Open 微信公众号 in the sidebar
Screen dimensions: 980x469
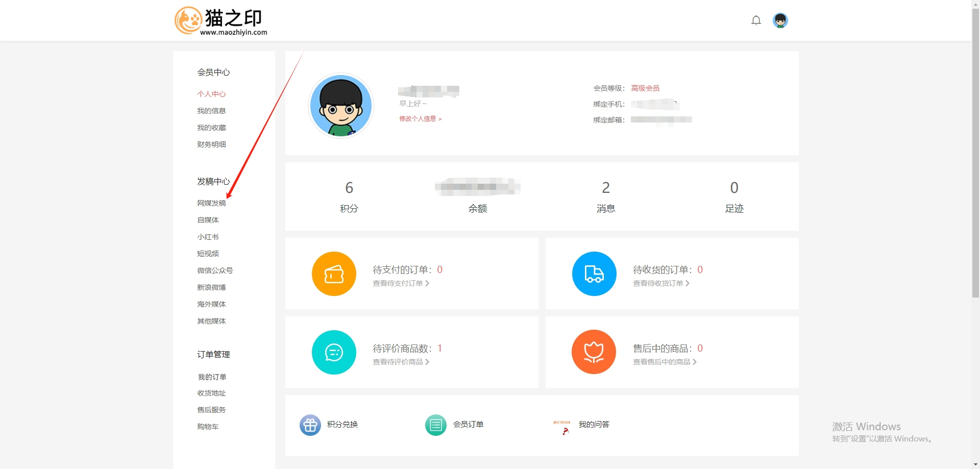[x=215, y=270]
